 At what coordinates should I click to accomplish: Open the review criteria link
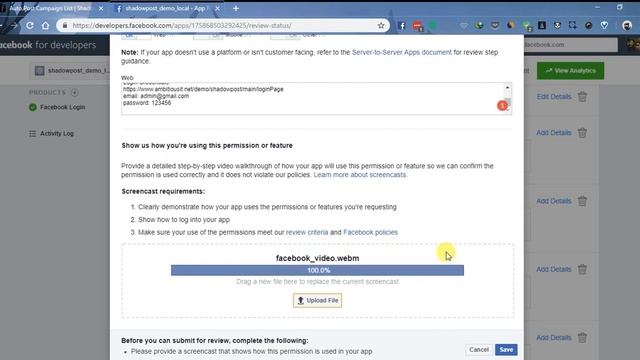[307, 232]
